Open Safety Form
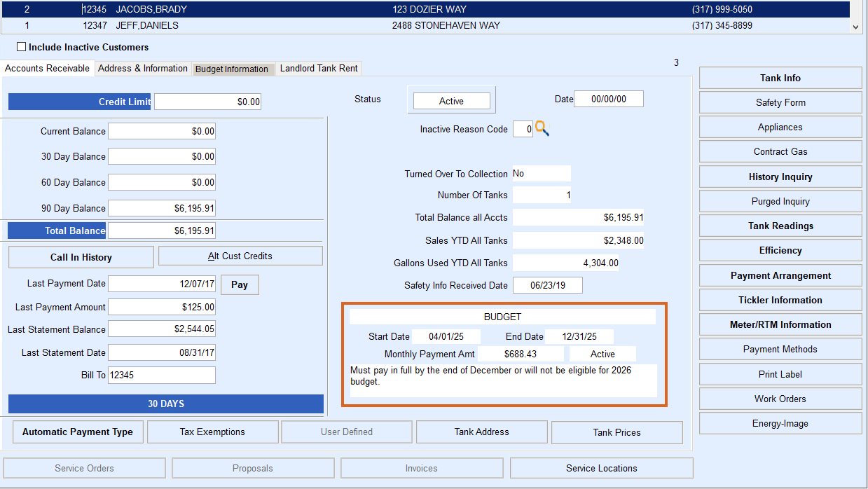The width and height of the screenshot is (868, 489). (x=780, y=102)
